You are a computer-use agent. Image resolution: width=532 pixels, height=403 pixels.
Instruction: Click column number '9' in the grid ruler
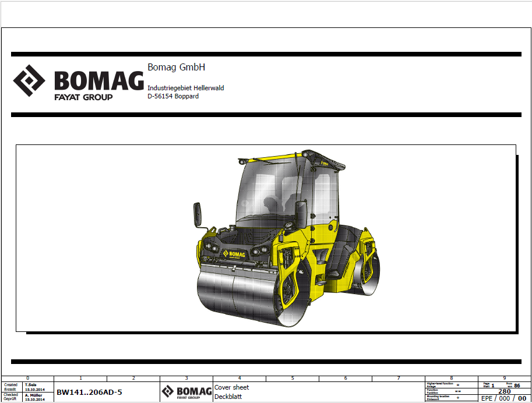[505, 378]
